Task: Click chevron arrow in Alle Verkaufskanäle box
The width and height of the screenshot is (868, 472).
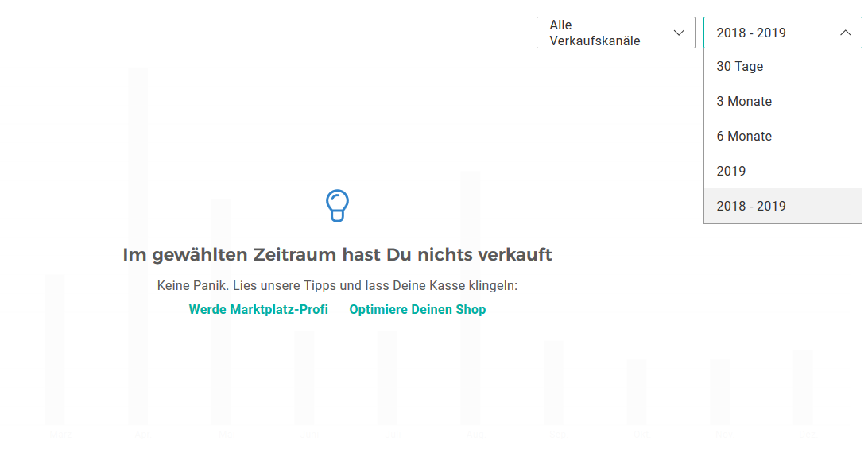Action: click(x=679, y=33)
